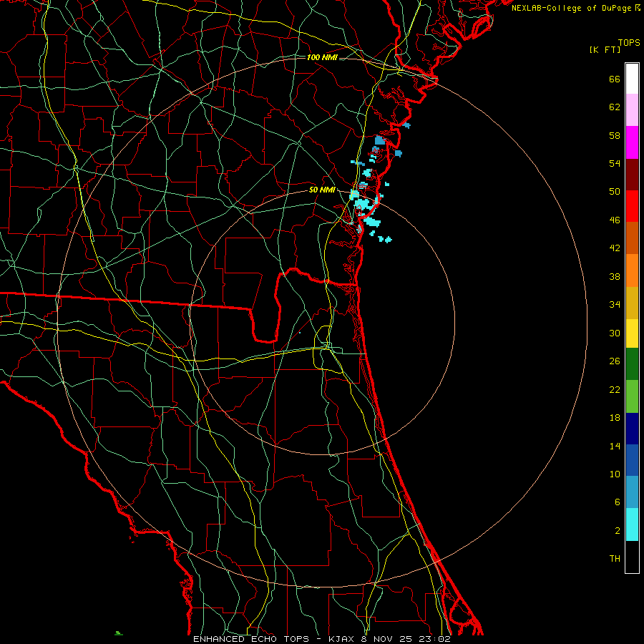
Task: Click the white swatch in the tops legend
Action: 632,79
